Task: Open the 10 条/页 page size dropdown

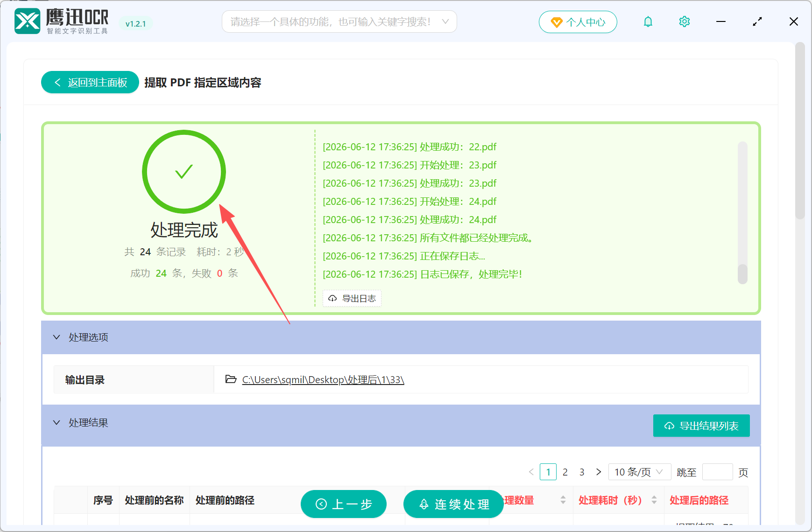Action: click(x=639, y=472)
